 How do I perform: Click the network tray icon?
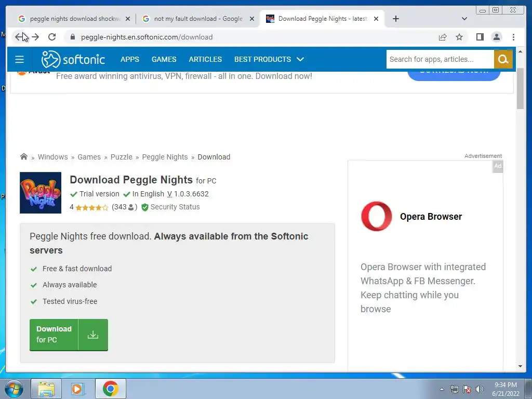point(454,389)
